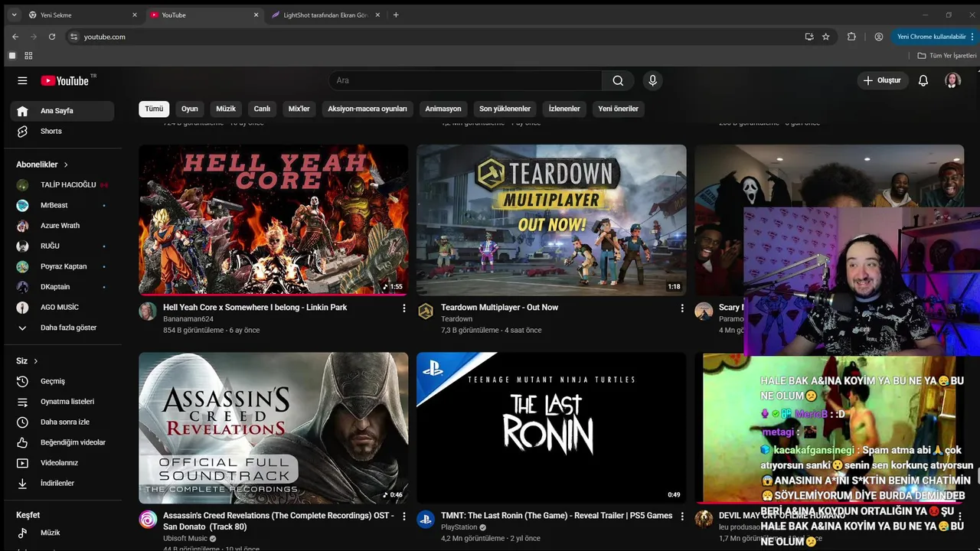Open TALİP HACIOĞLU channel subscription
This screenshot has height=551, width=980.
tap(62, 184)
